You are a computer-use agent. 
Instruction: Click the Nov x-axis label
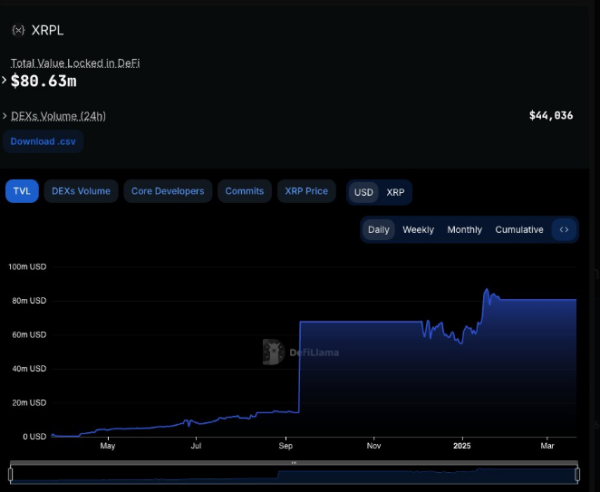(x=374, y=446)
